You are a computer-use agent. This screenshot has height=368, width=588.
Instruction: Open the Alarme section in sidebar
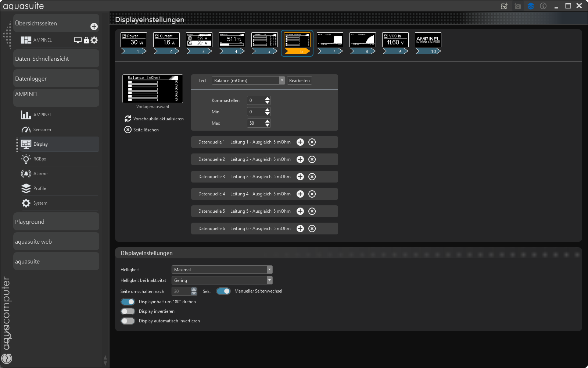pyautogui.click(x=40, y=174)
